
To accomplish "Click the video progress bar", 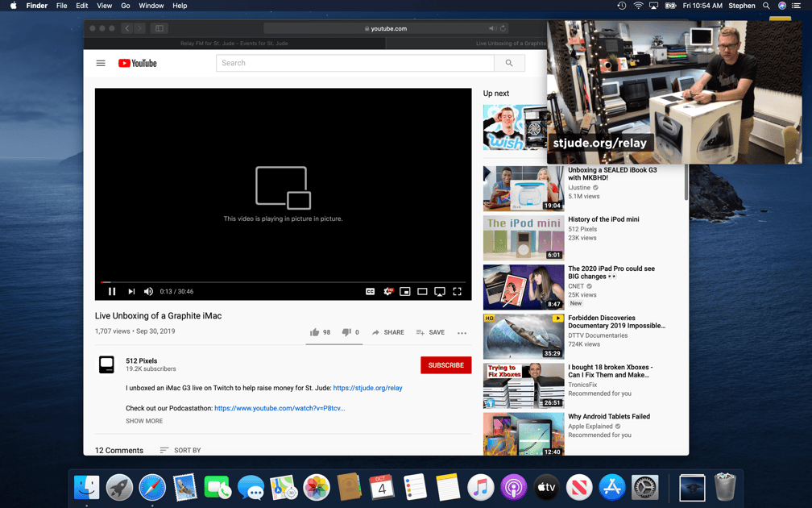I will coord(284,282).
